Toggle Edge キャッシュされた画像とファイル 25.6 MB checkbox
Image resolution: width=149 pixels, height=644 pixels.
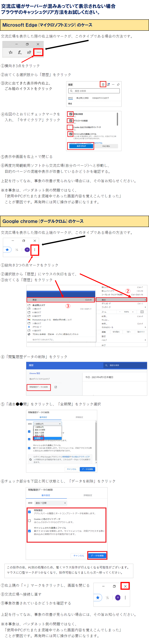71,134
